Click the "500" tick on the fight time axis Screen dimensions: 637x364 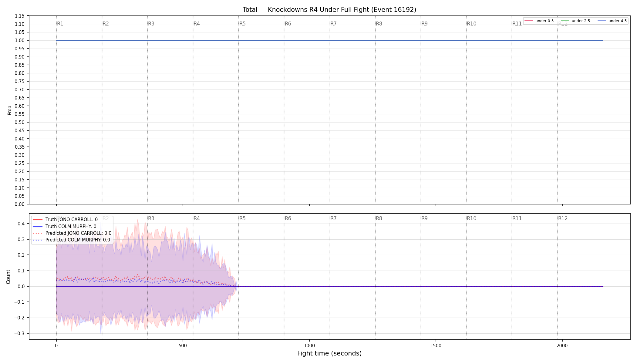(x=183, y=345)
